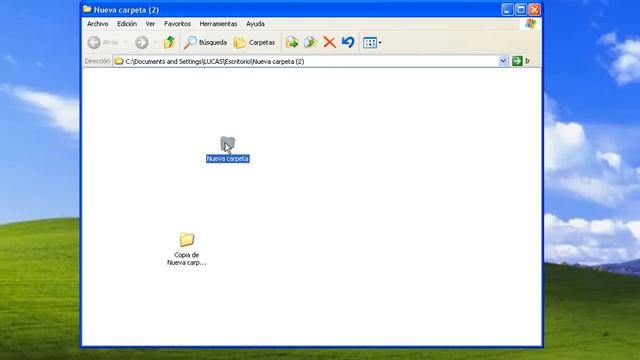Click the forward navigation arrow button
This screenshot has width=640, height=360.
tap(142, 42)
